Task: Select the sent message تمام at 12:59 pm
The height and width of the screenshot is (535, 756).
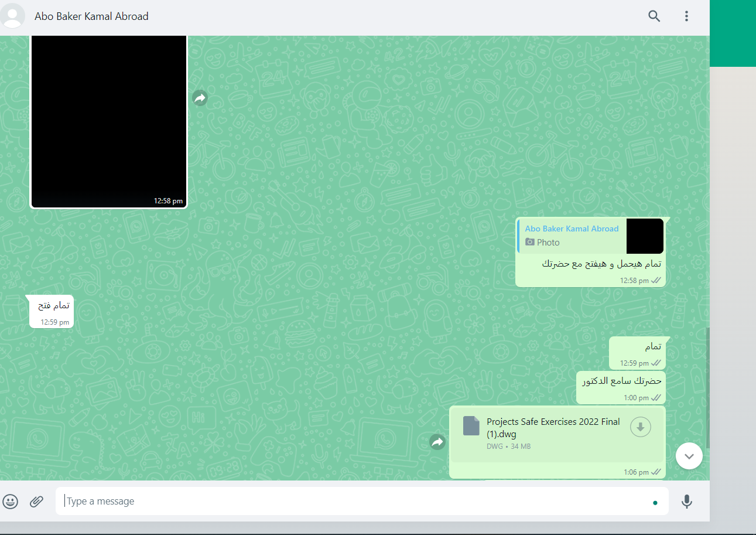Action: point(653,347)
